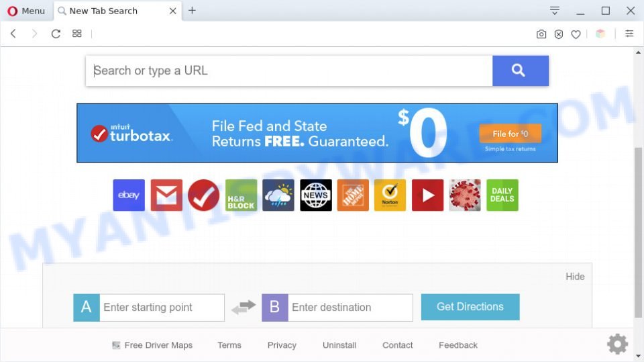Open the Uninstall link
Image resolution: width=644 pixels, height=362 pixels.
[339, 345]
